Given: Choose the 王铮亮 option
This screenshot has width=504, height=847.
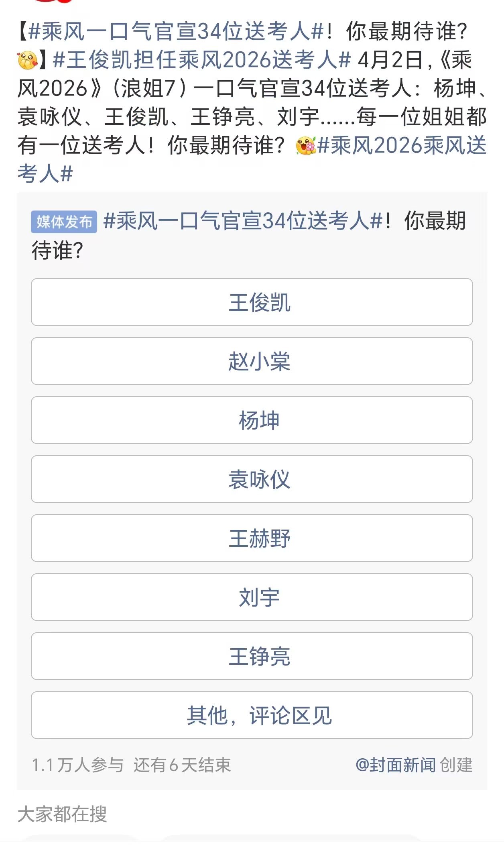Looking at the screenshot, I should (252, 656).
